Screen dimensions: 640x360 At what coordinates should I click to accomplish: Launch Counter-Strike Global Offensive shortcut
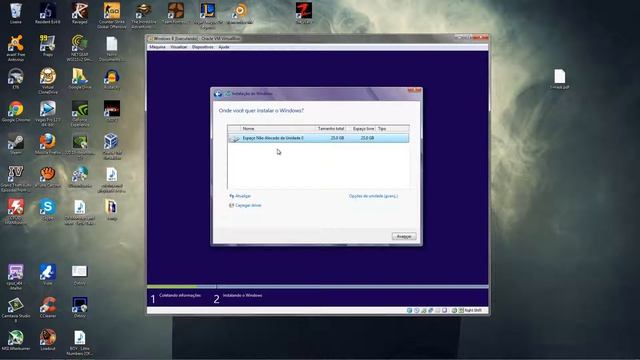point(111,16)
